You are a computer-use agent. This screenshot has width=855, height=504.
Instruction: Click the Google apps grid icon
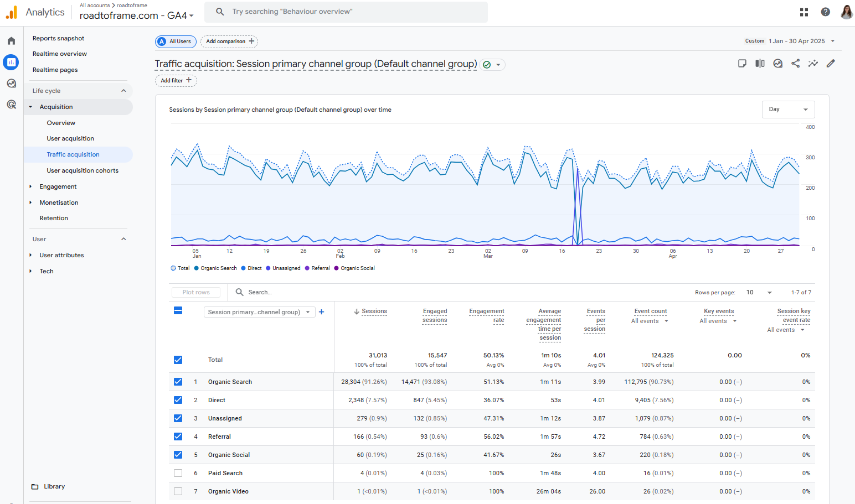tap(804, 12)
